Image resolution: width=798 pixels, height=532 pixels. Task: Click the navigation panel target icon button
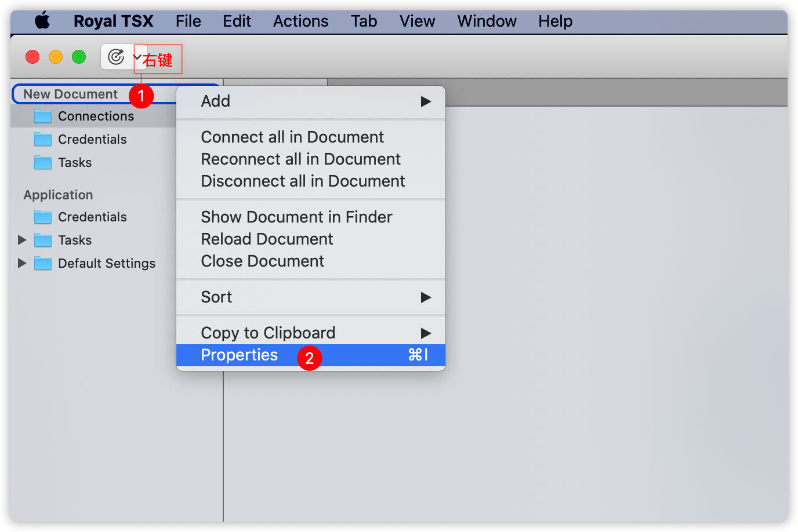pyautogui.click(x=116, y=57)
